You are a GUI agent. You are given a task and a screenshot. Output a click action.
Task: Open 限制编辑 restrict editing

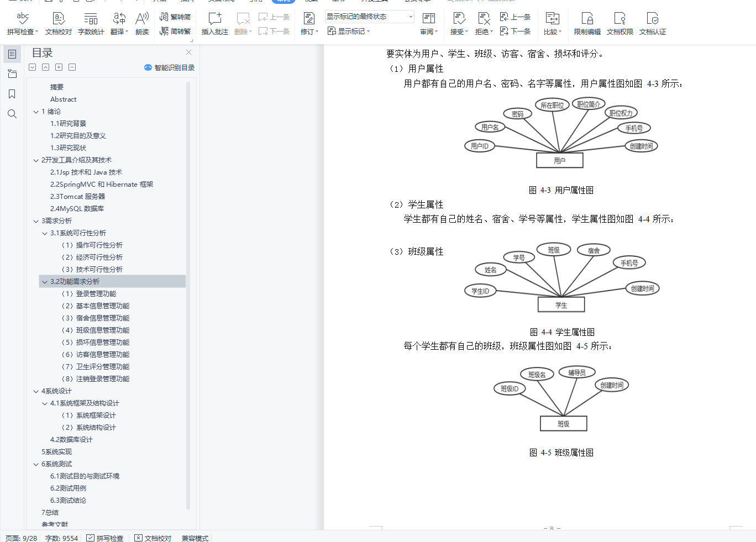[587, 24]
